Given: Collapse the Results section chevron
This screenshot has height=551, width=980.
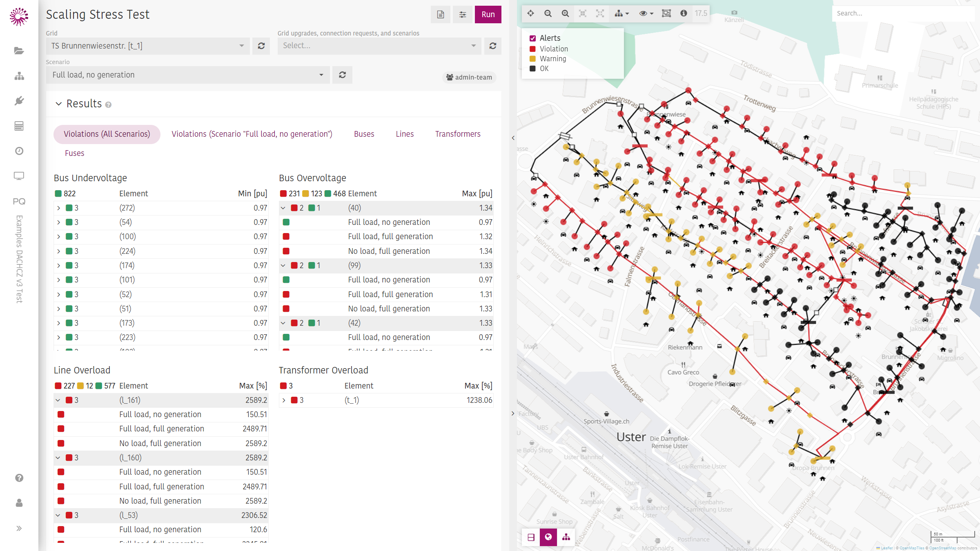Looking at the screenshot, I should (59, 104).
